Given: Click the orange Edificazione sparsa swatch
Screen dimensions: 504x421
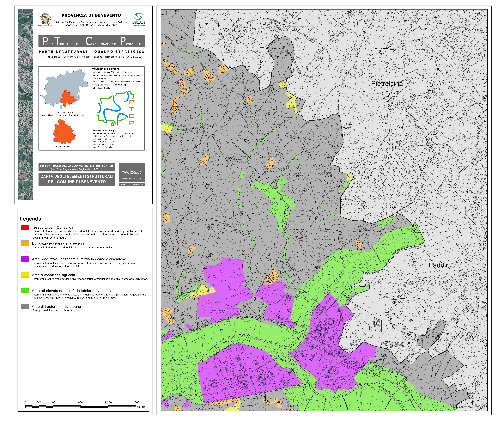Looking at the screenshot, I should click(x=25, y=243).
